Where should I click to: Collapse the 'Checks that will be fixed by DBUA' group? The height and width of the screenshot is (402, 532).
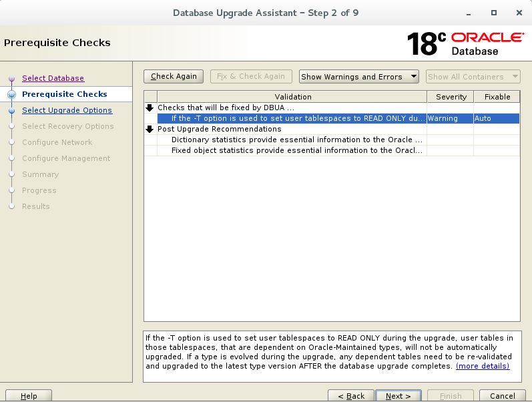[x=150, y=108]
